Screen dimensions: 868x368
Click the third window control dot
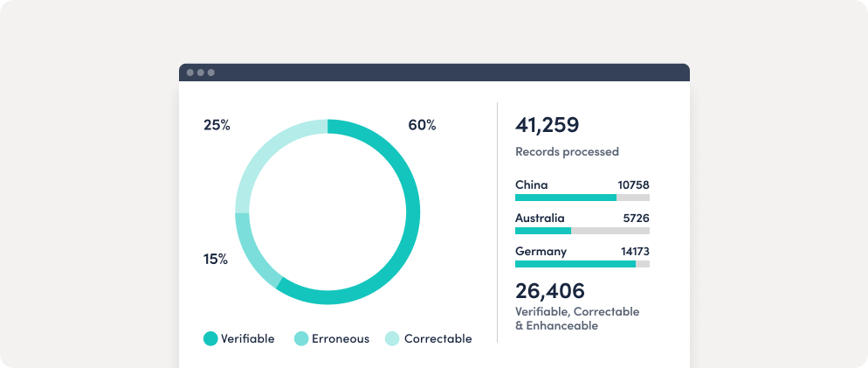210,73
